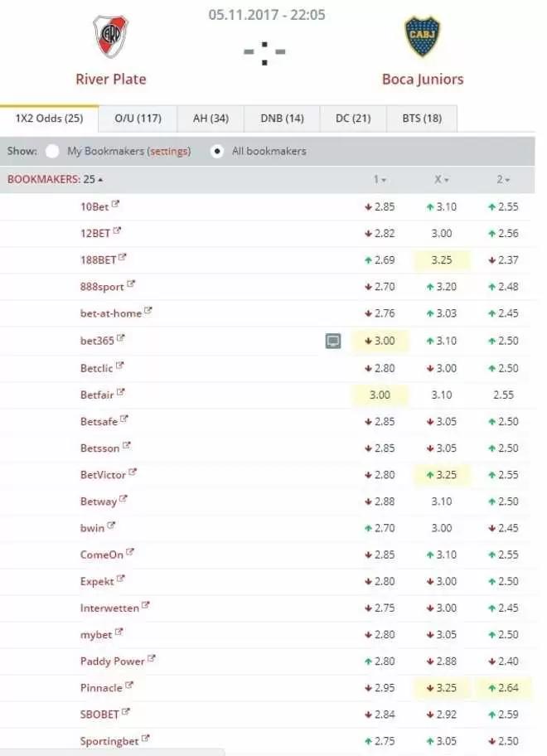This screenshot has height=756, width=547.
Task: Sort the Bookmakers column header
Action: (x=56, y=179)
